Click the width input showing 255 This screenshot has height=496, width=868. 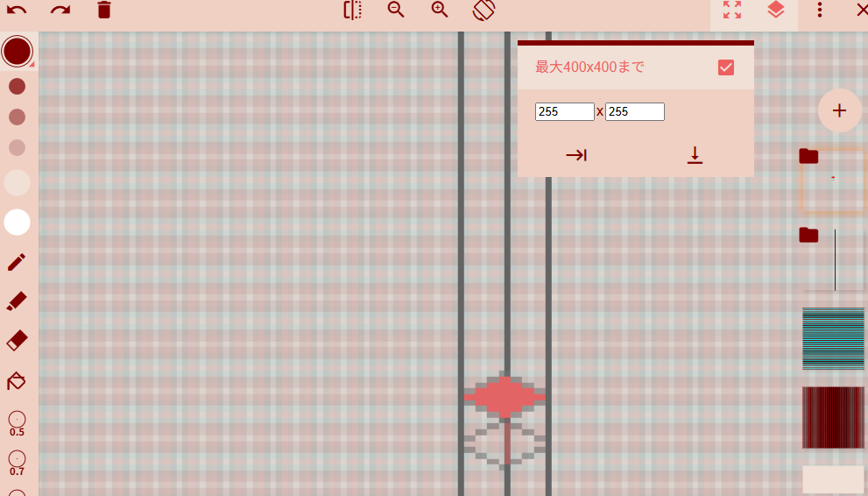564,112
